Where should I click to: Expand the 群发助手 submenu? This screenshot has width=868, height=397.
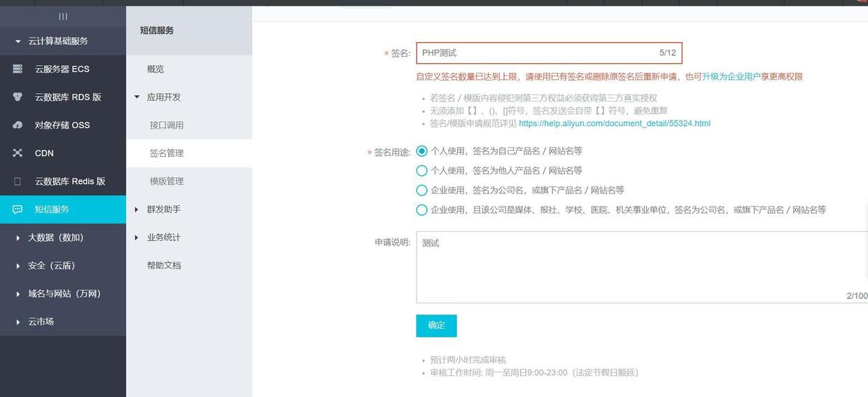[137, 209]
